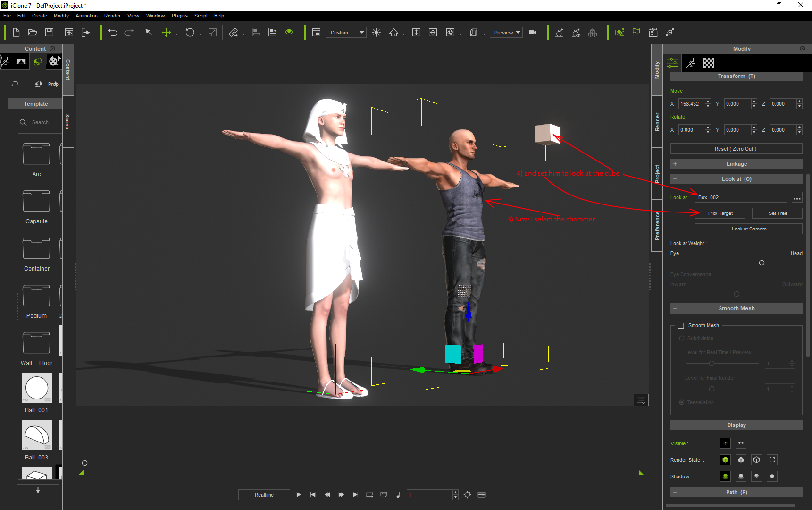
Task: Click Reset ( Zero Out ) button
Action: [x=736, y=149]
